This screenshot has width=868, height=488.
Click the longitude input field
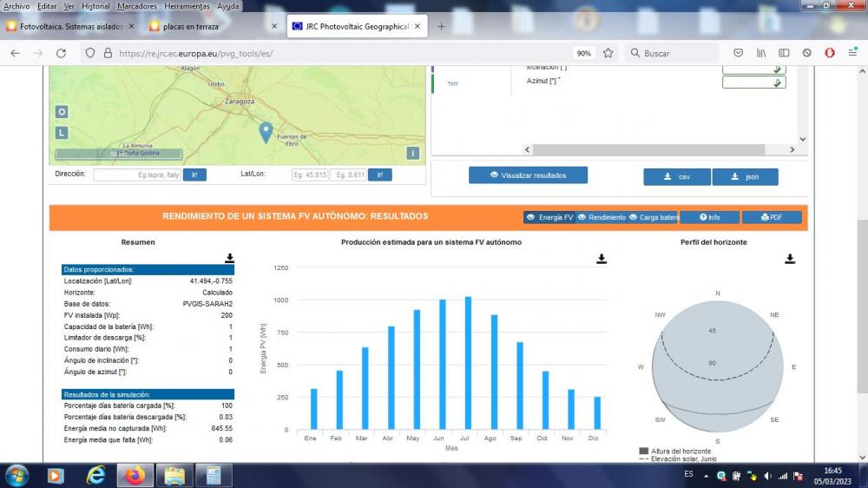coord(349,175)
